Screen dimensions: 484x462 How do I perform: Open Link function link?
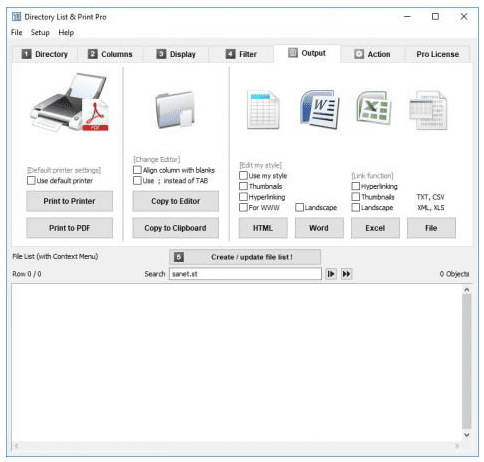(372, 176)
